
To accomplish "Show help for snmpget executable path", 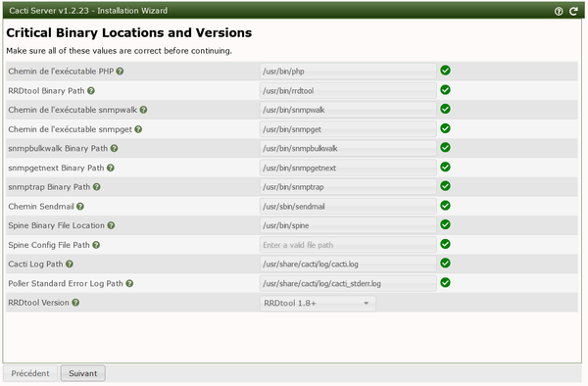I will [x=138, y=129].
